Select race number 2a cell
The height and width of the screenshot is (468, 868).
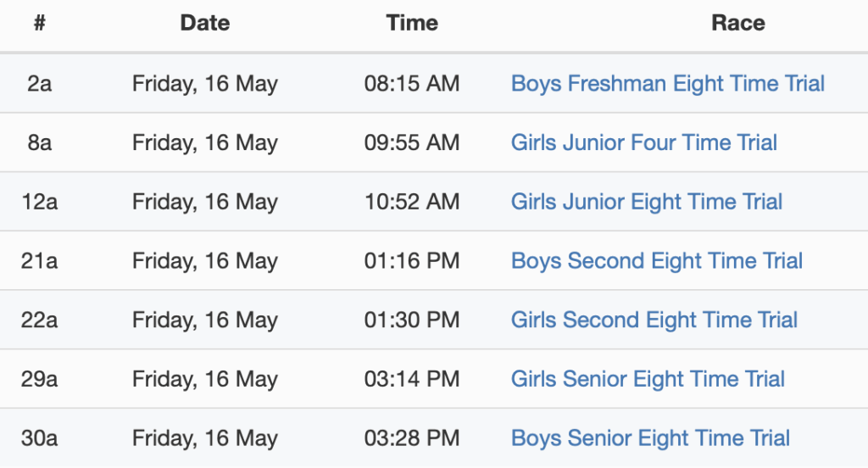coord(39,84)
